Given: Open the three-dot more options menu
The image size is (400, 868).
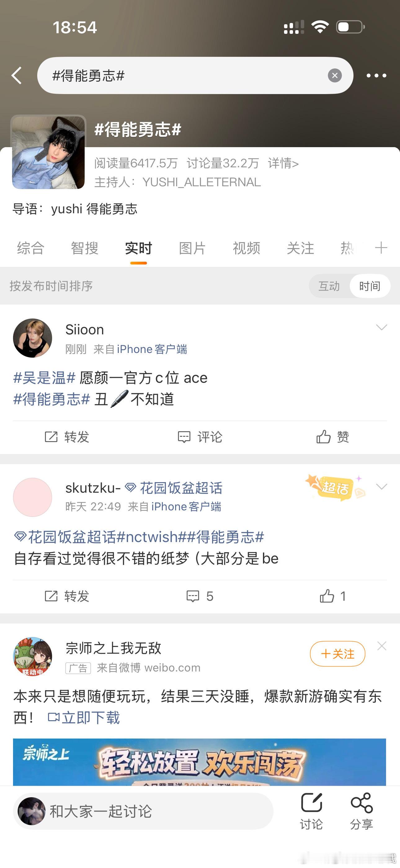Looking at the screenshot, I should click(x=376, y=75).
